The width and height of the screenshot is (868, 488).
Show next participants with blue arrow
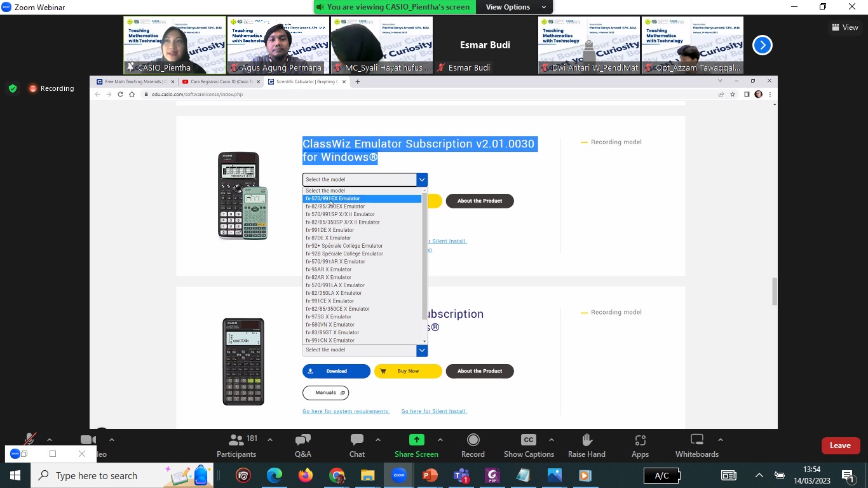(763, 45)
